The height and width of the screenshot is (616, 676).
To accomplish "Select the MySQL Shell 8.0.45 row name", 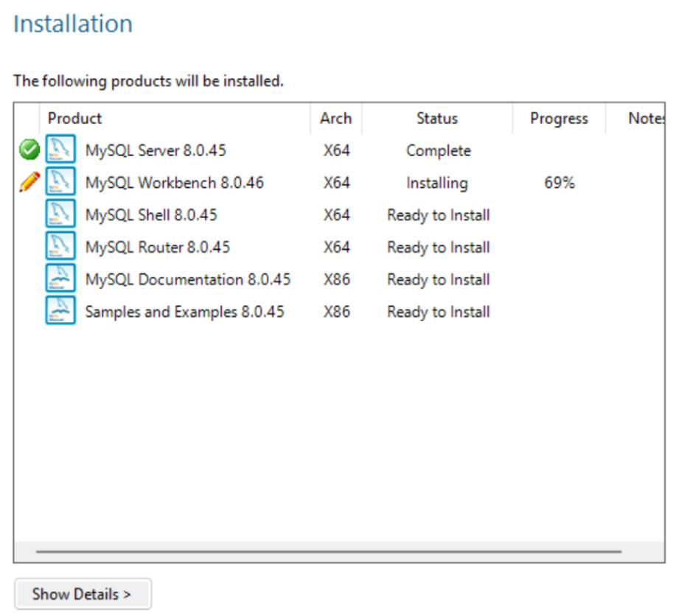I will (151, 215).
